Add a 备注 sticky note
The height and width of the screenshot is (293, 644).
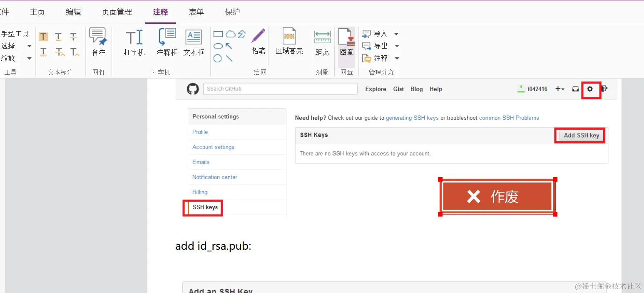pyautogui.click(x=99, y=42)
